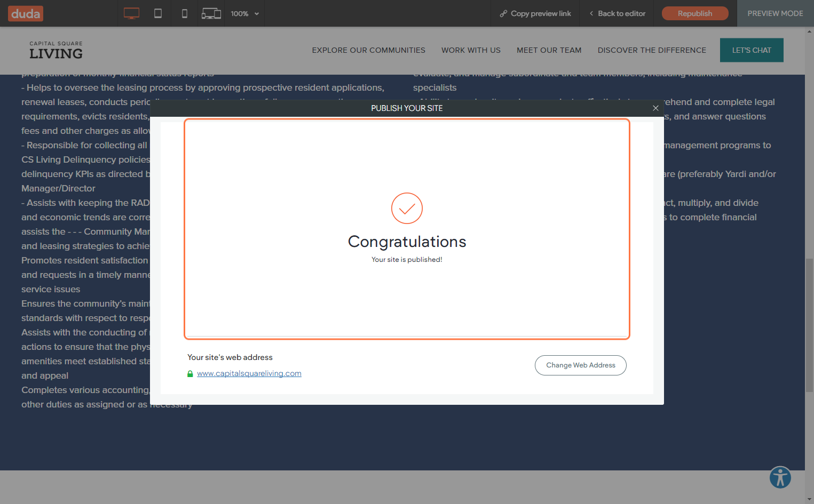Copy the preview link
Image resolution: width=814 pixels, height=504 pixels.
pos(535,13)
